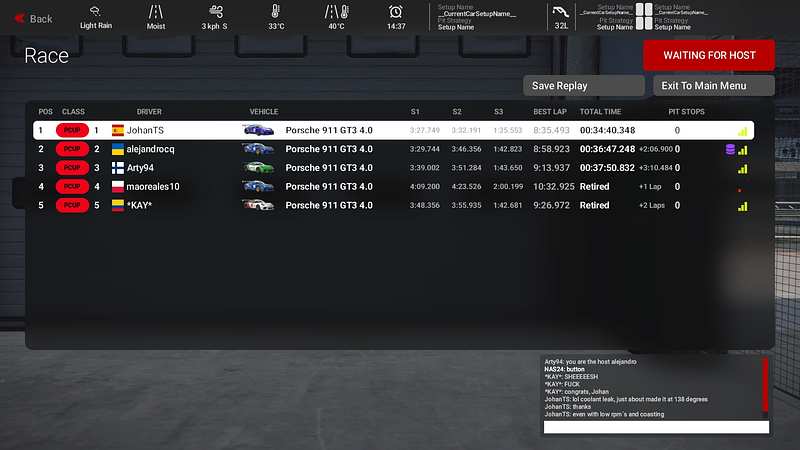800x450 pixels.
Task: Click Spanish flag beside JohanTS
Action: [x=118, y=130]
